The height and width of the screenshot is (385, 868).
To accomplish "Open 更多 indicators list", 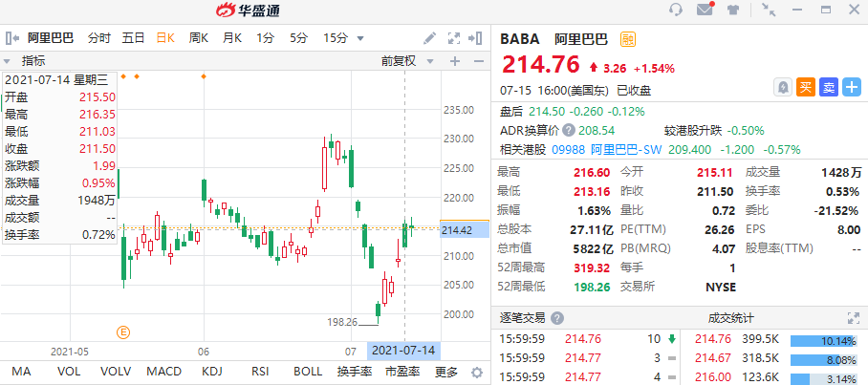I will coord(446,372).
